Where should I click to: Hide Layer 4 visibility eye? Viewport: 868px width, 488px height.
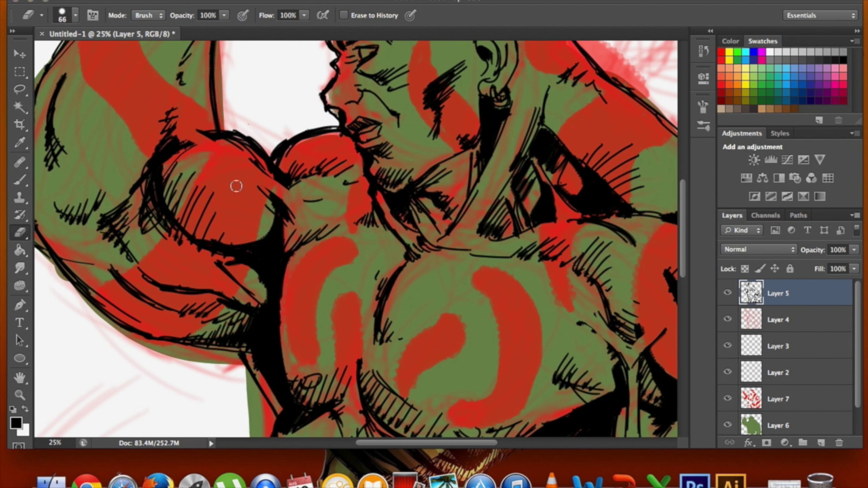click(x=727, y=319)
